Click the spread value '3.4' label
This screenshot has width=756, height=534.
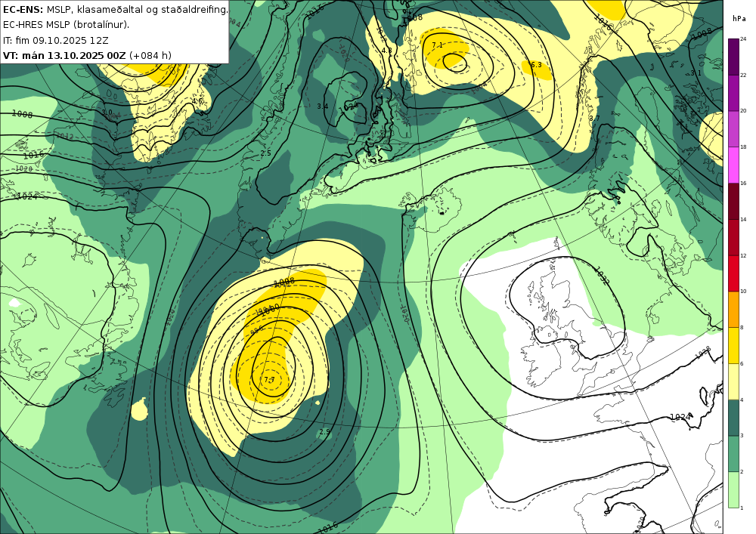(x=323, y=106)
